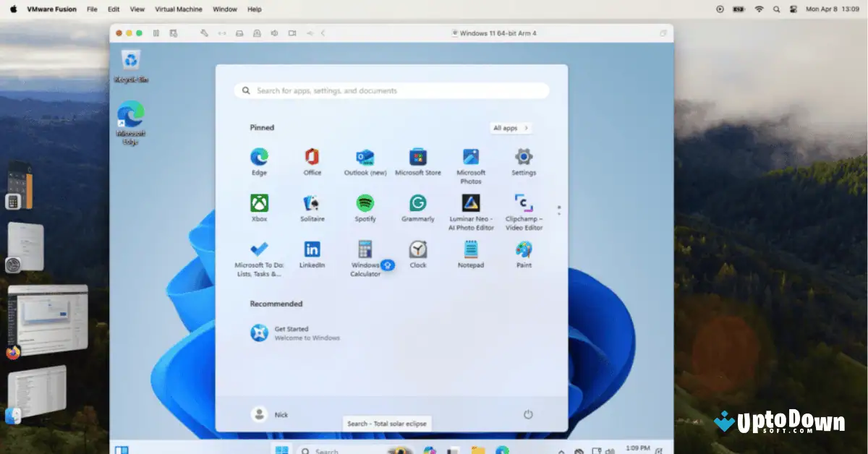Open Microsoft Store pinned app
This screenshot has width=868, height=454.
pyautogui.click(x=417, y=158)
